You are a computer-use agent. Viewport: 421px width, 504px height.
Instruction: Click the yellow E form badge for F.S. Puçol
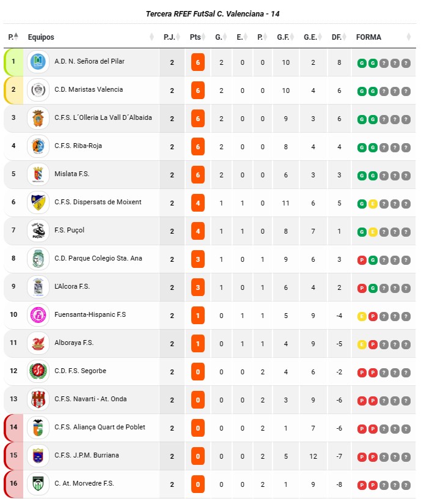[373, 232]
